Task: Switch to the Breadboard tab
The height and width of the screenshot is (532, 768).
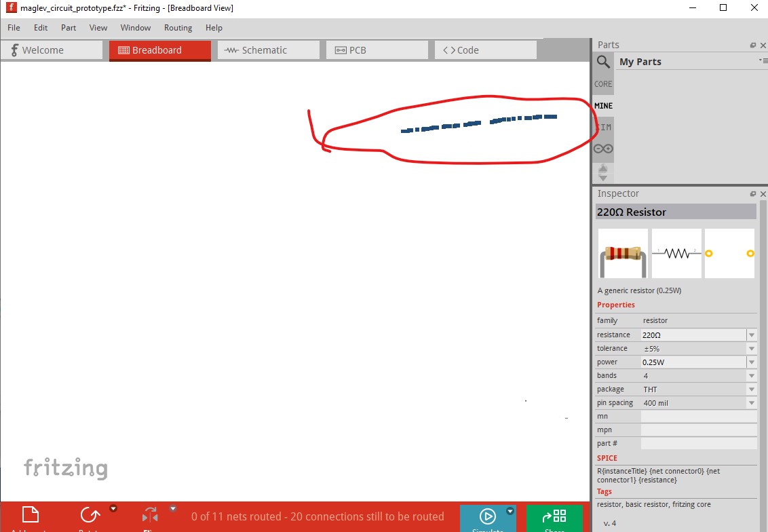Action: pyautogui.click(x=160, y=50)
